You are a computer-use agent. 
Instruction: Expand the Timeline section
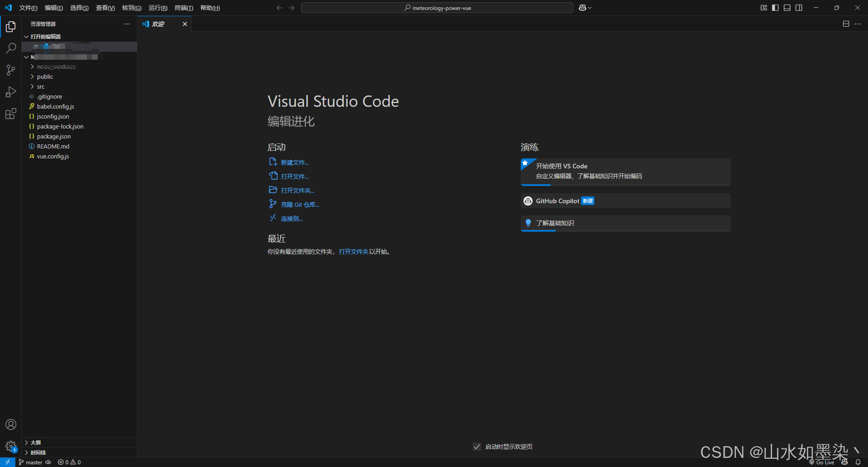79,453
